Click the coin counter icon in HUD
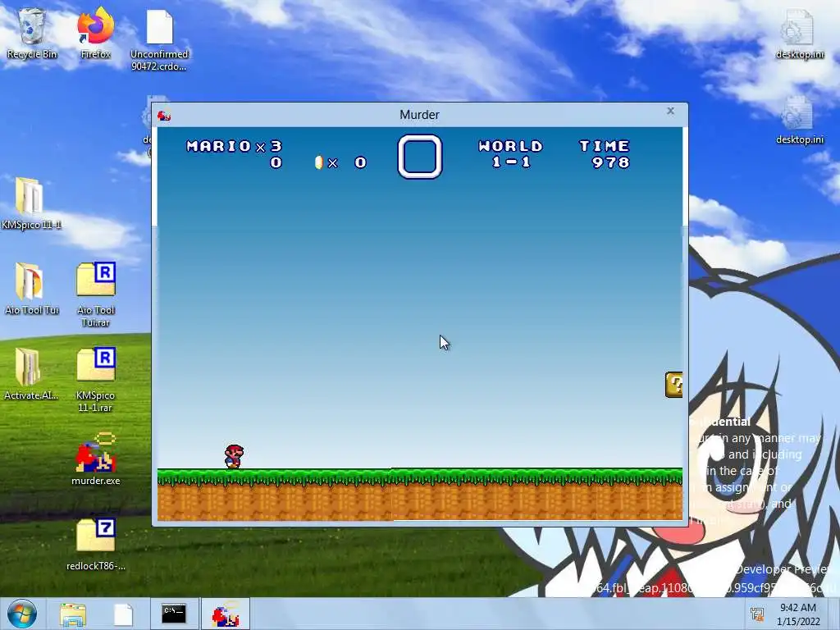Viewport: 840px width, 630px height. pos(319,162)
